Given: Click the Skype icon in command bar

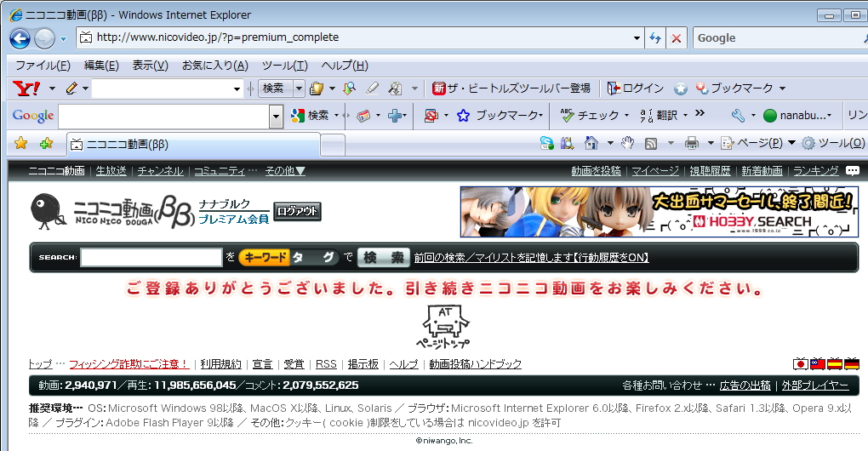Looking at the screenshot, I should (x=546, y=143).
